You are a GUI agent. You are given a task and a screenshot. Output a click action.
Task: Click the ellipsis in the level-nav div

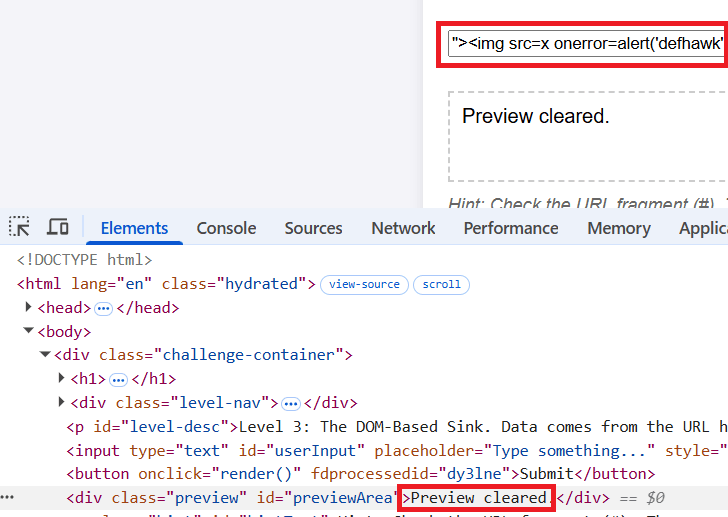pyautogui.click(x=291, y=403)
